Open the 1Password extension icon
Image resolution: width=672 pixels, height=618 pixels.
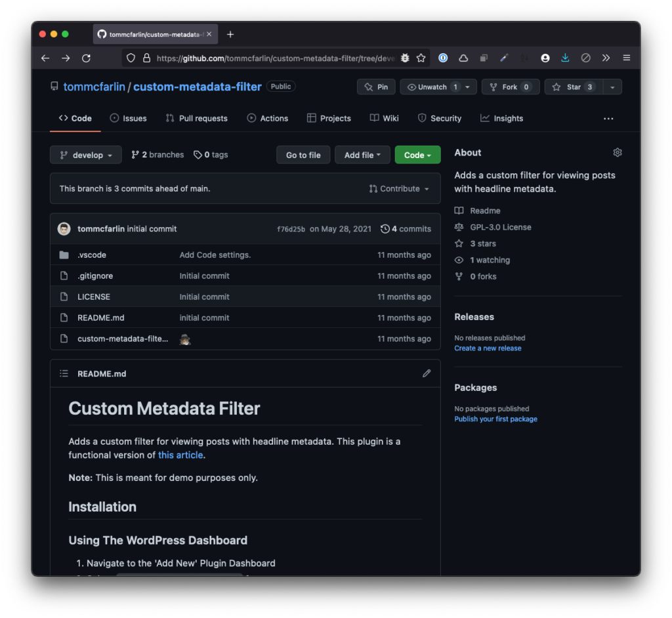click(443, 58)
